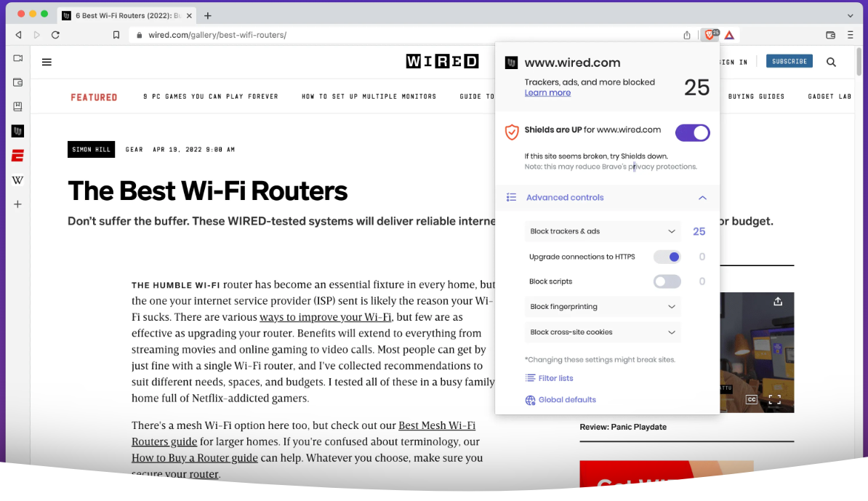This screenshot has width=868, height=501.
Task: Open Brave Talk video icon in sidebar
Action: (17, 58)
